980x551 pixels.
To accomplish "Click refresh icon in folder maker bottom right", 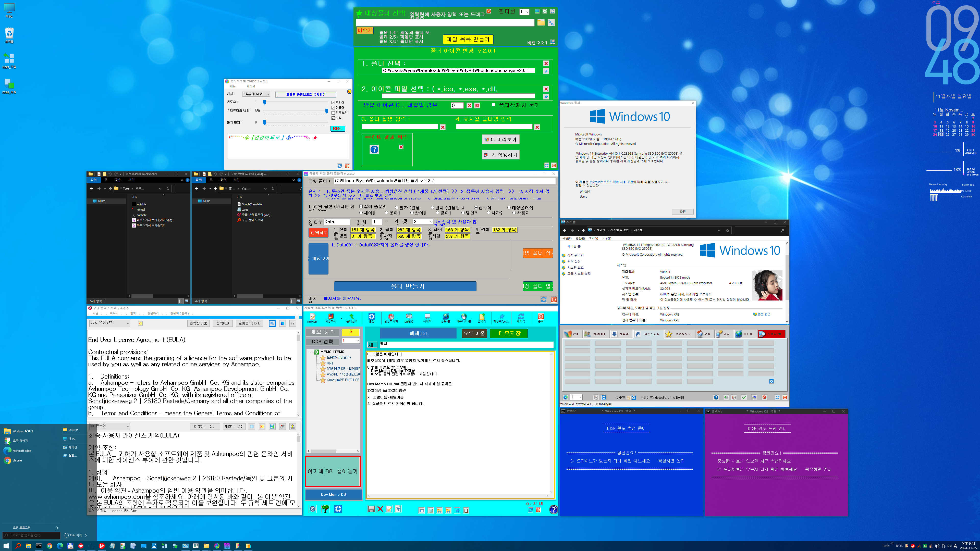I will click(544, 300).
